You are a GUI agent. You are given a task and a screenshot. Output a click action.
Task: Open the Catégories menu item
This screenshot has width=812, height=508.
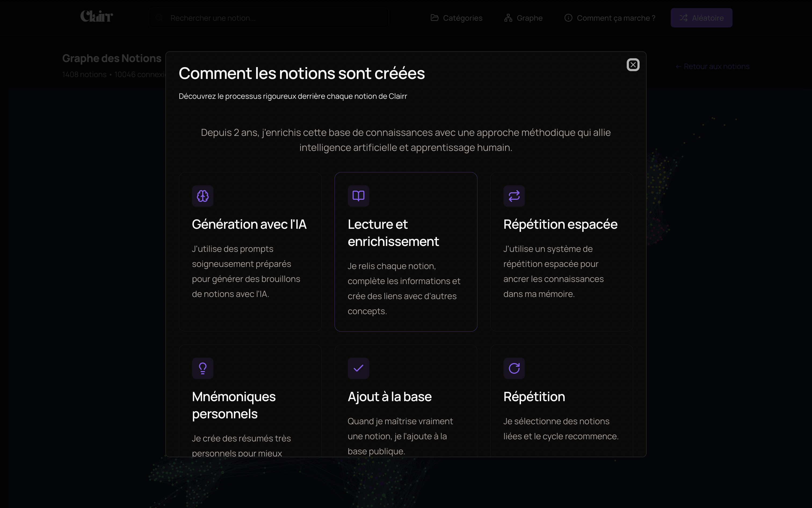point(462,18)
